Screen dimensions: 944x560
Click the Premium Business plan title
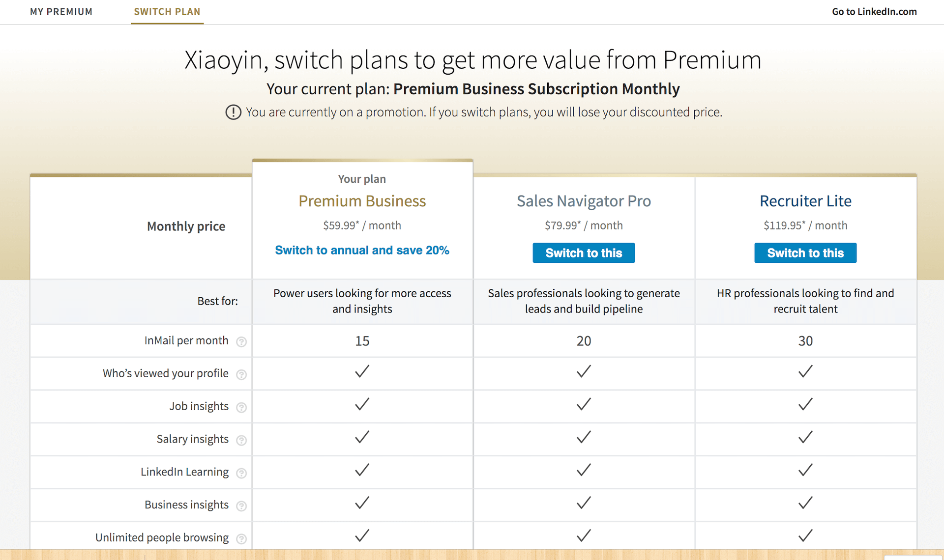[x=362, y=201]
